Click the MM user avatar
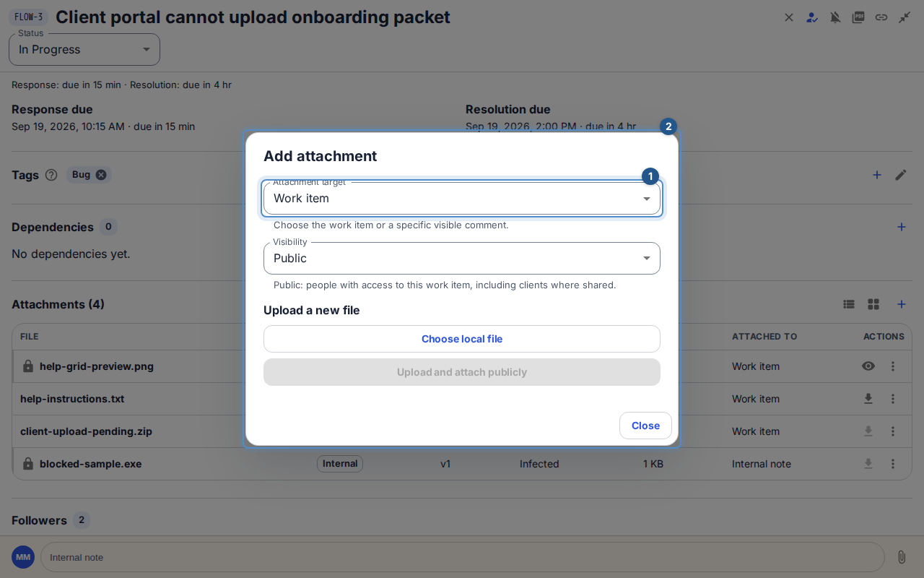The width and height of the screenshot is (924, 578). pyautogui.click(x=23, y=557)
